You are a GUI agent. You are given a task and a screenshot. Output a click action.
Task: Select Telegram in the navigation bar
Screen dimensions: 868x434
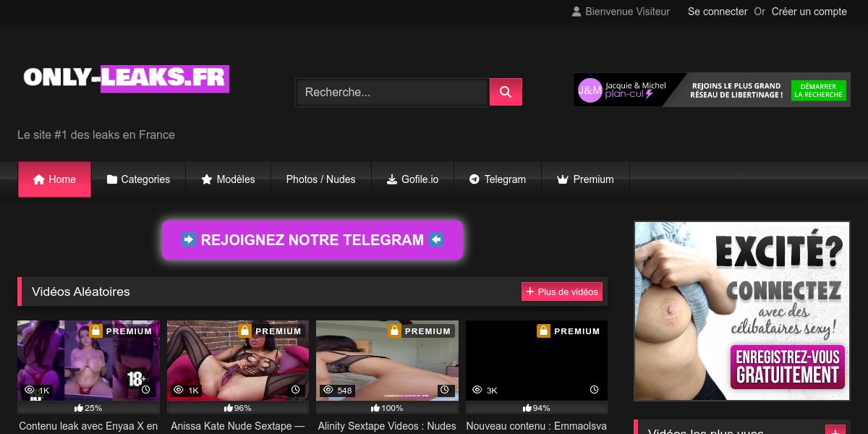[497, 179]
